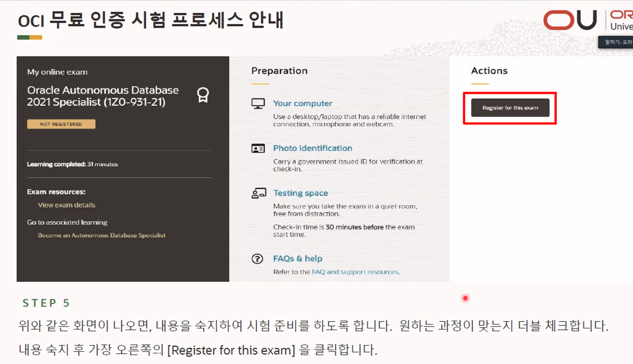Click the testing space person icon
The height and width of the screenshot is (364, 633).
(258, 193)
